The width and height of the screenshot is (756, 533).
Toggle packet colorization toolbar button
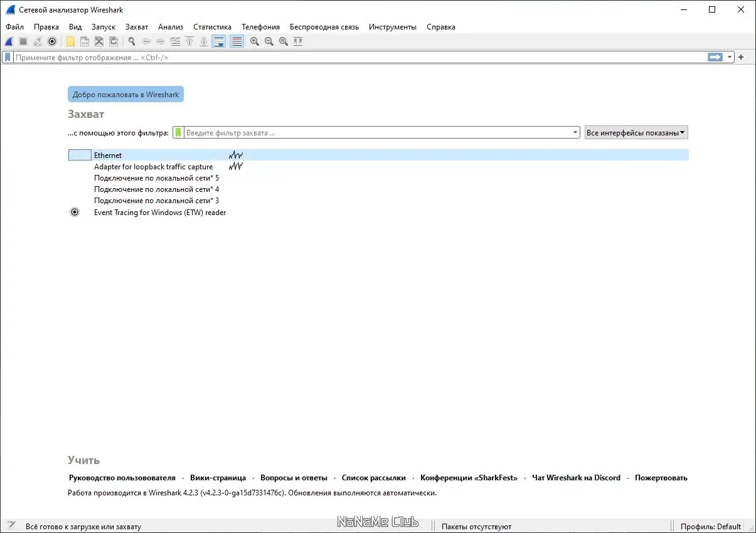237,41
